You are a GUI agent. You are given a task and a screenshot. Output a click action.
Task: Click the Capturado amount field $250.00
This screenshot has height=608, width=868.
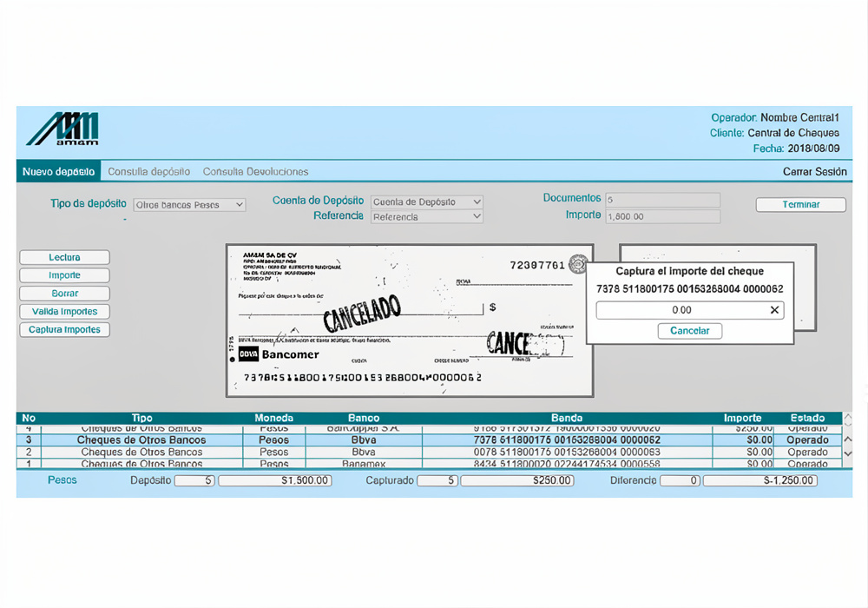[517, 480]
